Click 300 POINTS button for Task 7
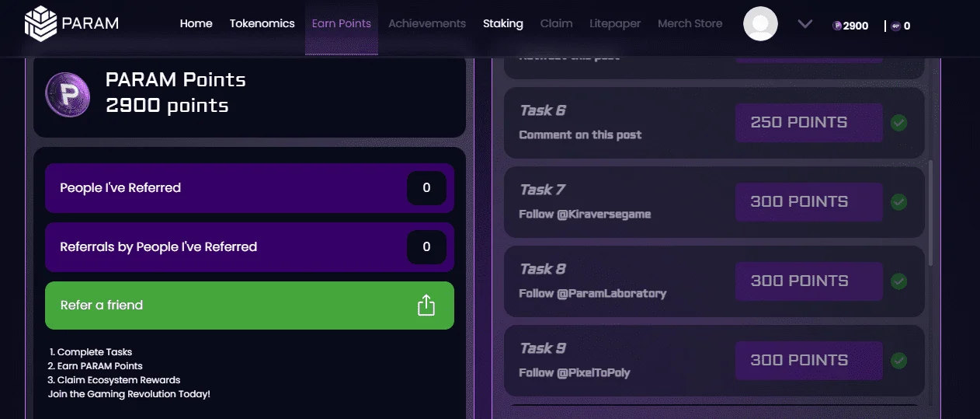Image resolution: width=980 pixels, height=419 pixels. [x=808, y=202]
